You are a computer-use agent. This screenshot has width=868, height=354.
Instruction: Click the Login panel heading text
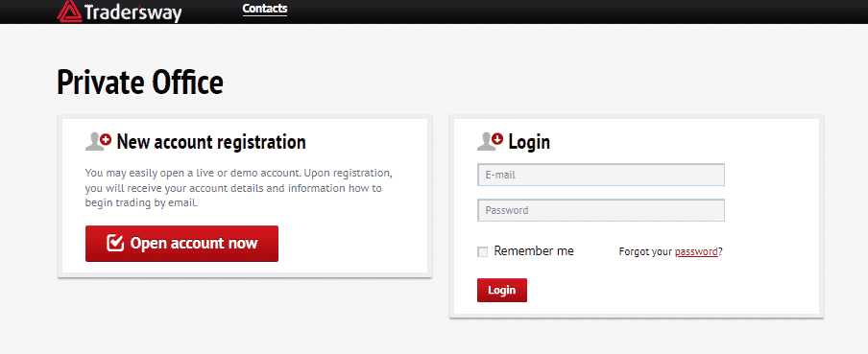coord(529,142)
